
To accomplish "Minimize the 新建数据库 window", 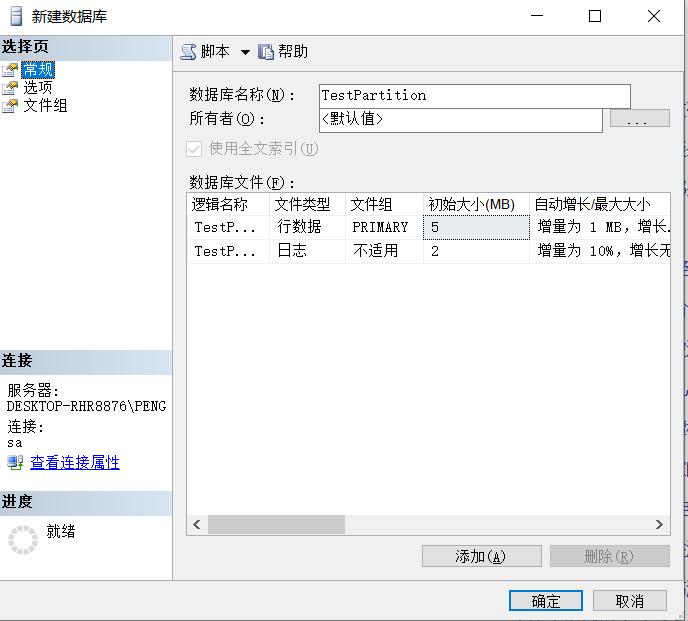I will tap(537, 16).
